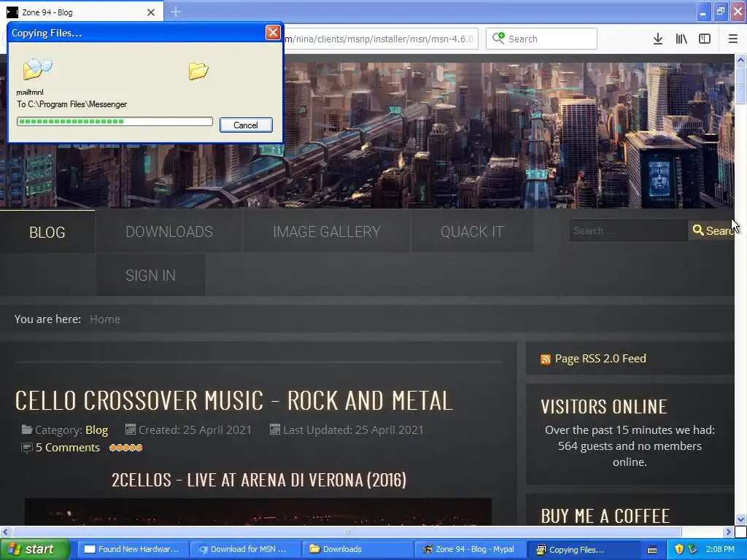Switch to Copying Files taskbar item

tap(584, 549)
